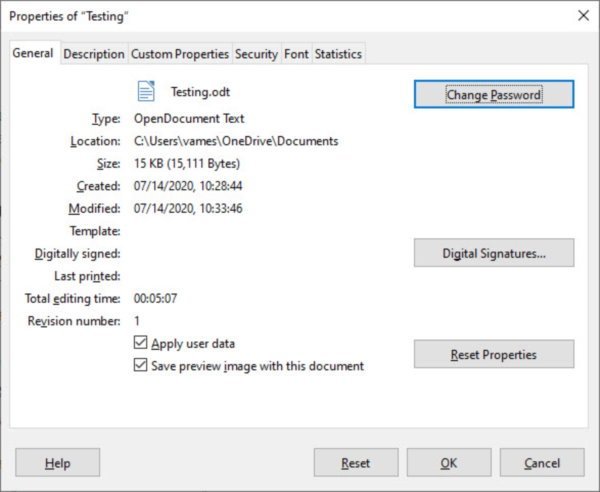The image size is (600, 492).
Task: Switch to the Description tab
Action: (94, 54)
